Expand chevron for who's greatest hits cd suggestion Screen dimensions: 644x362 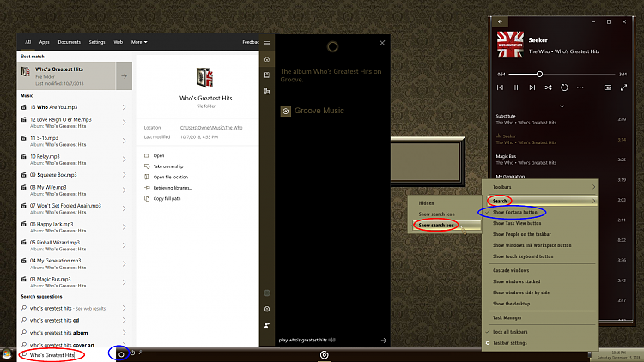pyautogui.click(x=124, y=321)
